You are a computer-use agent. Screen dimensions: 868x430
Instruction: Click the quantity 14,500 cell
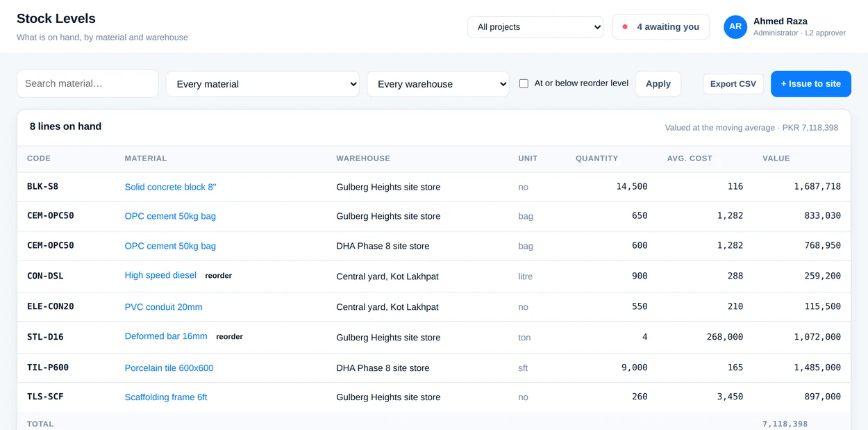click(632, 187)
